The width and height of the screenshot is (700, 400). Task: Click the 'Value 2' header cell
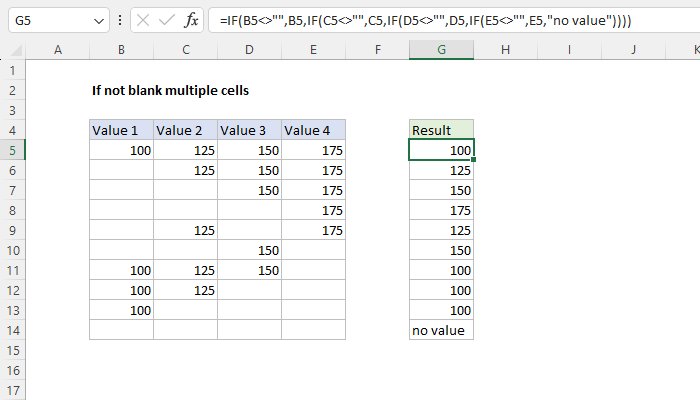pyautogui.click(x=186, y=130)
